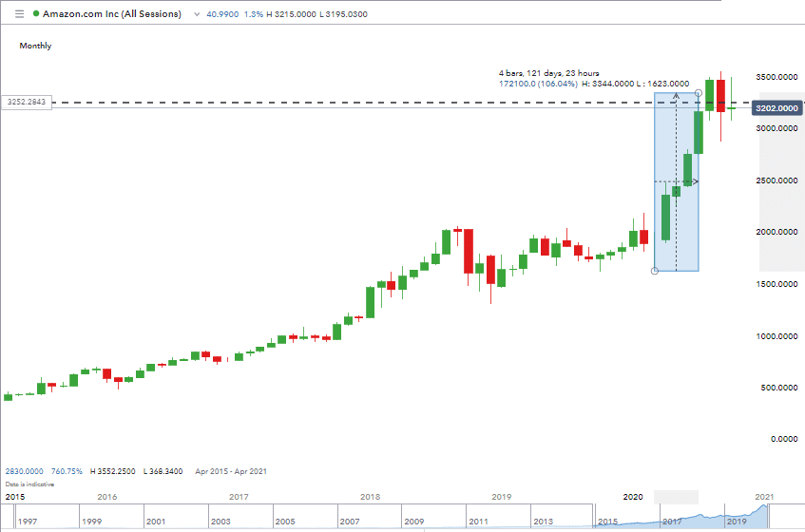Select the Amazon.com Inc (All Sessions) title

click(112, 14)
